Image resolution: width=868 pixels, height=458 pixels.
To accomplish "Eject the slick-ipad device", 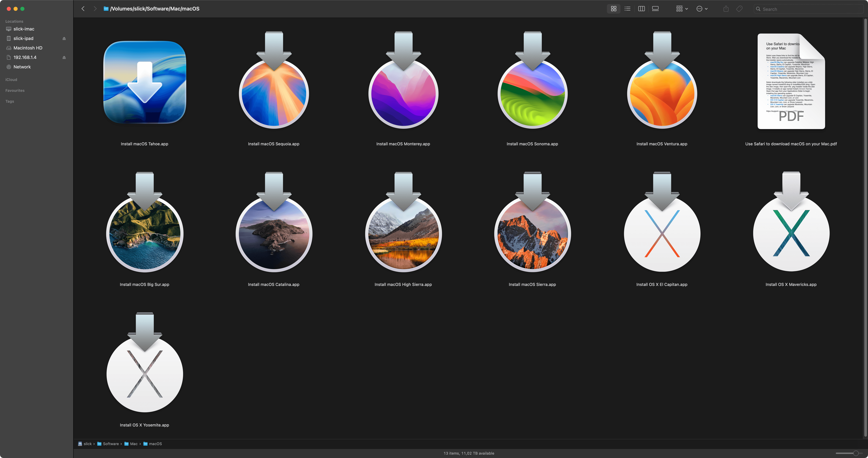I will [64, 38].
